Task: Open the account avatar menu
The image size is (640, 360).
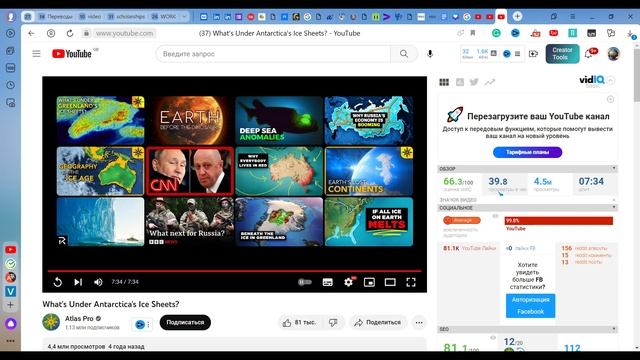Action: pyautogui.click(x=613, y=54)
